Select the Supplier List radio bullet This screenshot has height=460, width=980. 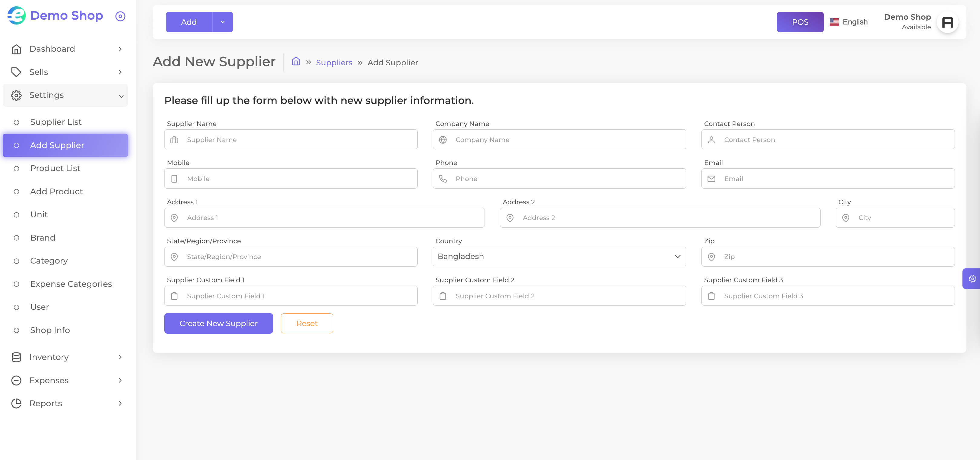point(16,122)
